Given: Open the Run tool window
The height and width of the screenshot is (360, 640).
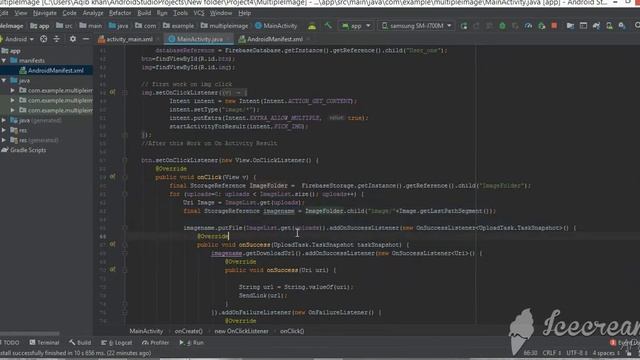Looking at the screenshot, I should click(191, 342).
